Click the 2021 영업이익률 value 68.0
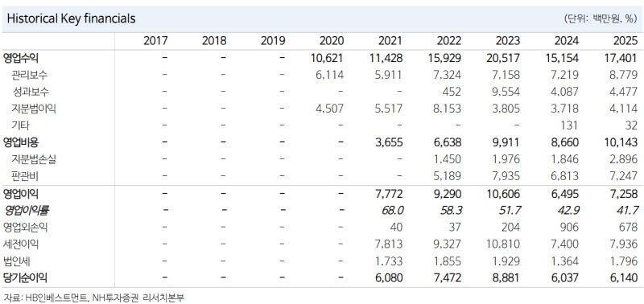 (391, 210)
